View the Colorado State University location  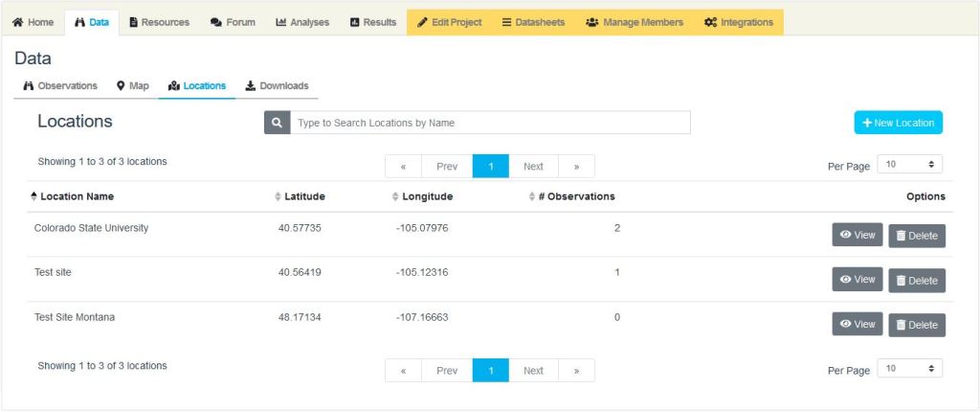(x=857, y=235)
